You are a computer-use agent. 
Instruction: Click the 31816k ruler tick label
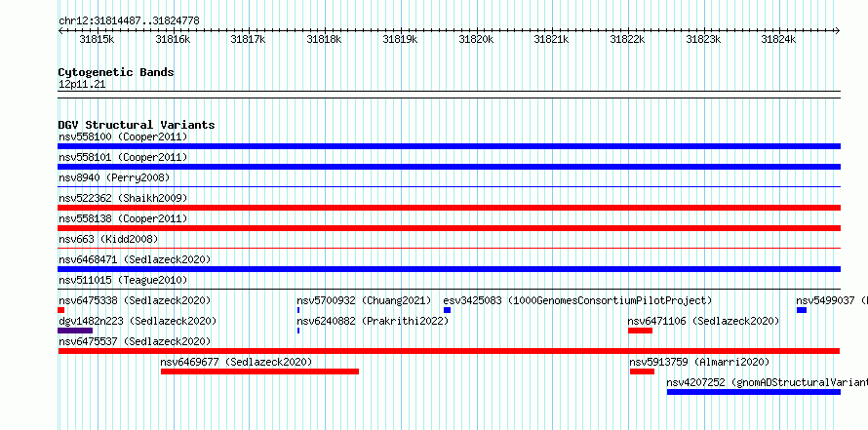173,39
